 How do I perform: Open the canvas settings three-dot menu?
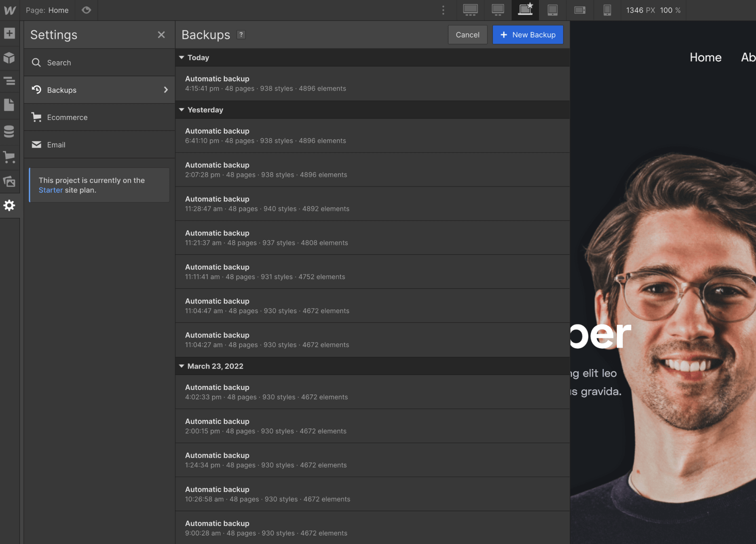pyautogui.click(x=443, y=10)
